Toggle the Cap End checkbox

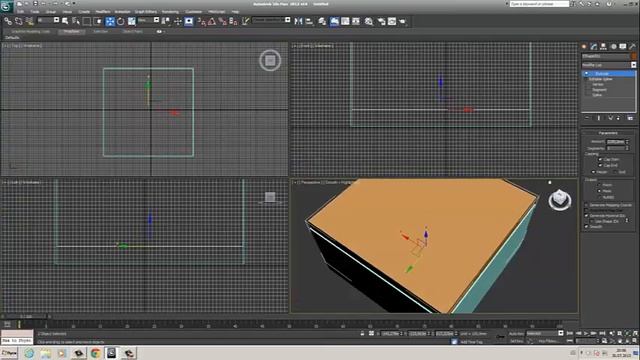click(x=600, y=165)
